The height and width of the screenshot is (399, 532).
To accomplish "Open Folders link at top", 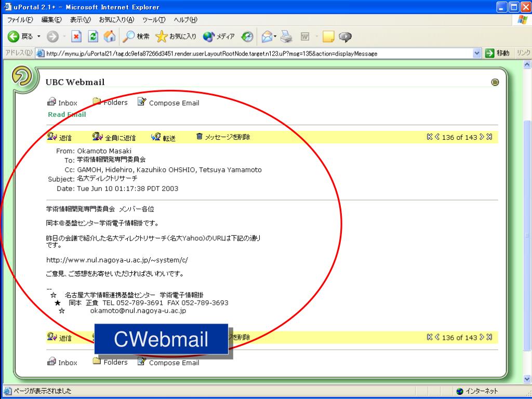I will 110,102.
